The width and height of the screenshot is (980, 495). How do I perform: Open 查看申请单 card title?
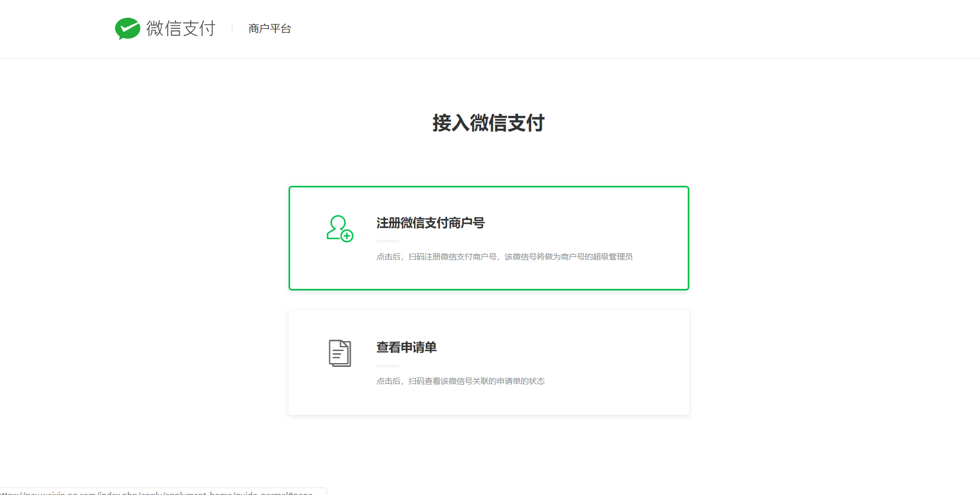(406, 347)
